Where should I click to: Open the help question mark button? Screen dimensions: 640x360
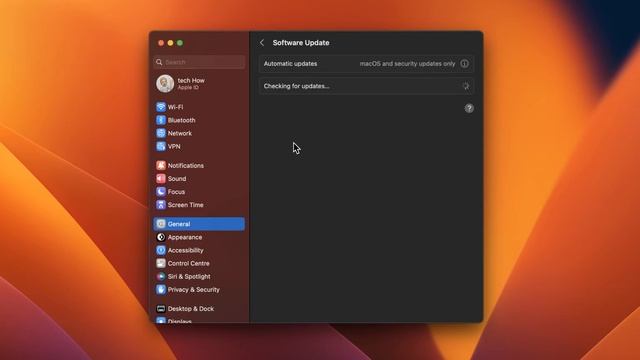(x=469, y=108)
